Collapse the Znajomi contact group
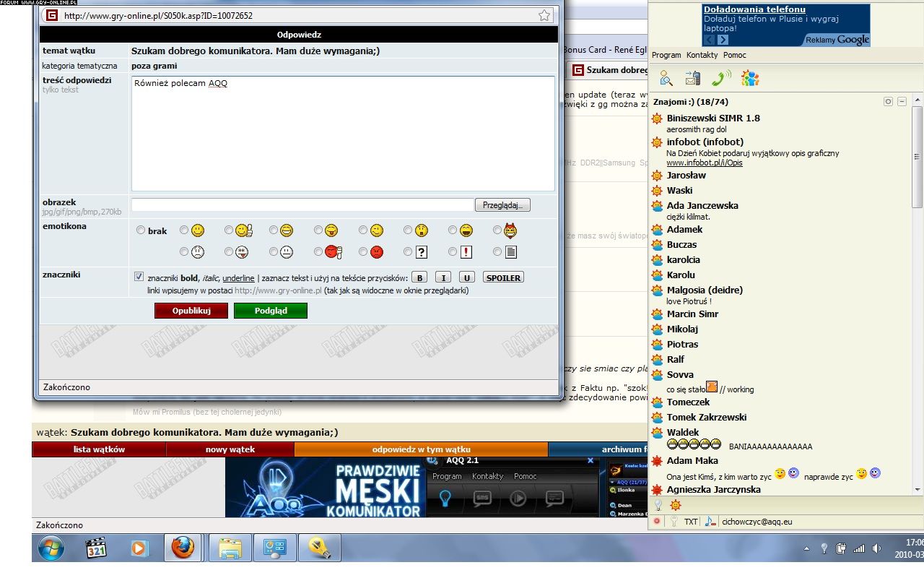 (902, 102)
